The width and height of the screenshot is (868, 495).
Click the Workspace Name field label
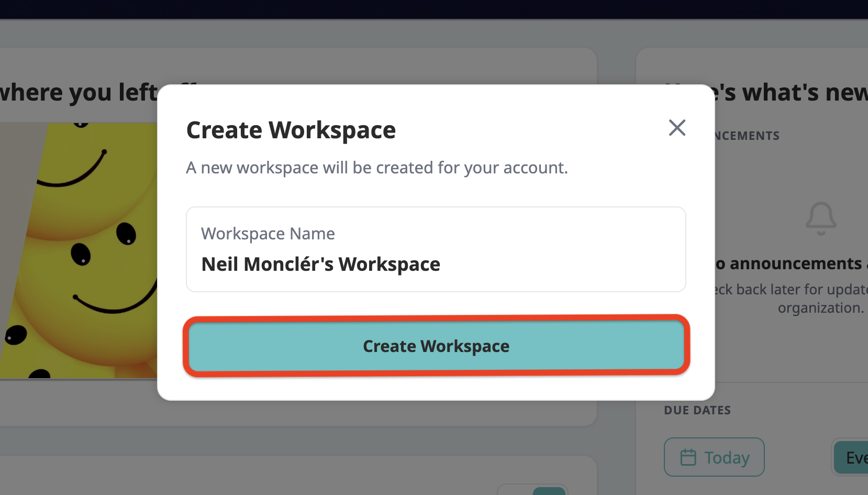coord(268,234)
